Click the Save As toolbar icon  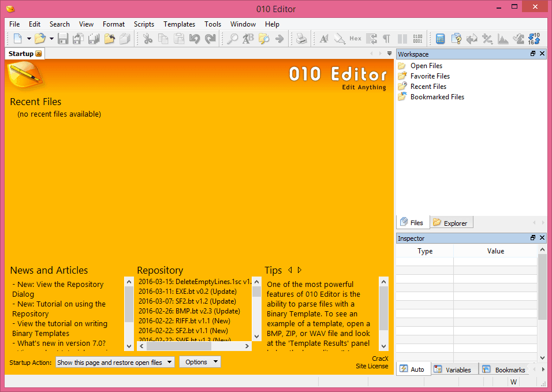pos(78,38)
